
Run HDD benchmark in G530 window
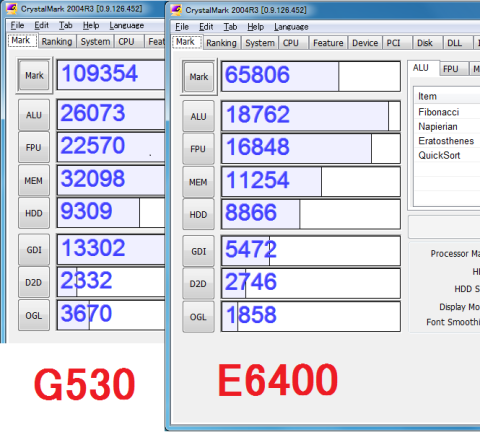click(x=34, y=213)
